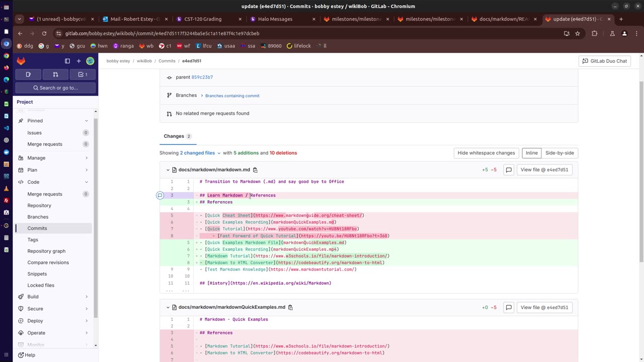
Task: Click Hide whitespace changes button
Action: 486,153
